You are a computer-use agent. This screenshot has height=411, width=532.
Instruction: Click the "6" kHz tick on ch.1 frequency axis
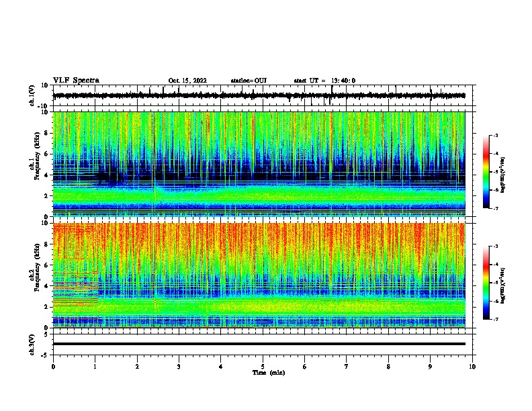pyautogui.click(x=46, y=154)
